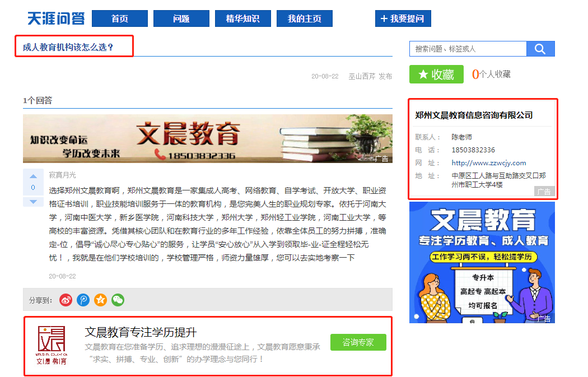Open the 首页 tab
Image resolution: width=588 pixels, height=377 pixels.
[x=120, y=18]
